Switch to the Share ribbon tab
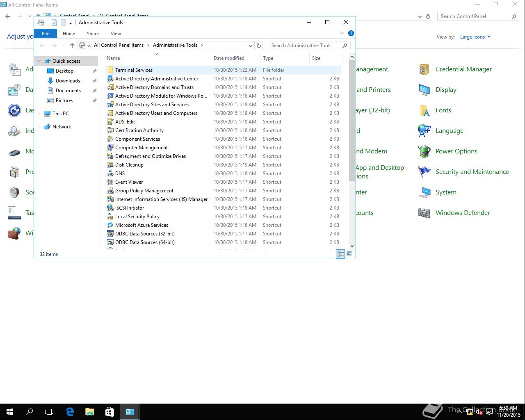This screenshot has width=525, height=420. [x=93, y=34]
